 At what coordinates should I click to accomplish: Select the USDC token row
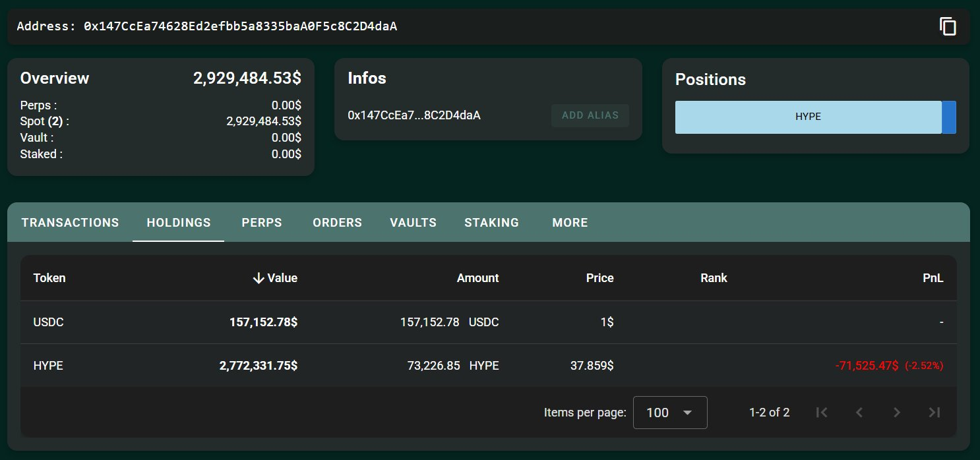click(x=48, y=323)
